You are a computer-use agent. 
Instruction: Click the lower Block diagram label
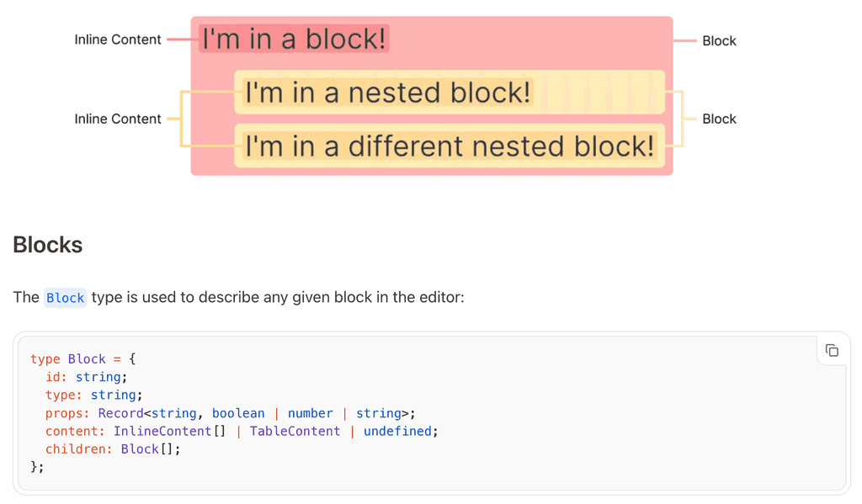pyautogui.click(x=720, y=119)
